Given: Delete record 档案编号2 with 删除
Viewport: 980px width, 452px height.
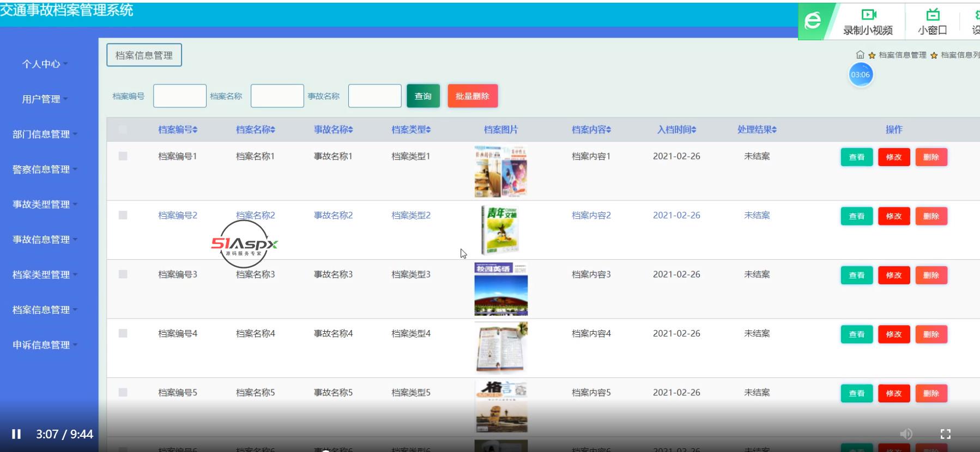Looking at the screenshot, I should [931, 216].
